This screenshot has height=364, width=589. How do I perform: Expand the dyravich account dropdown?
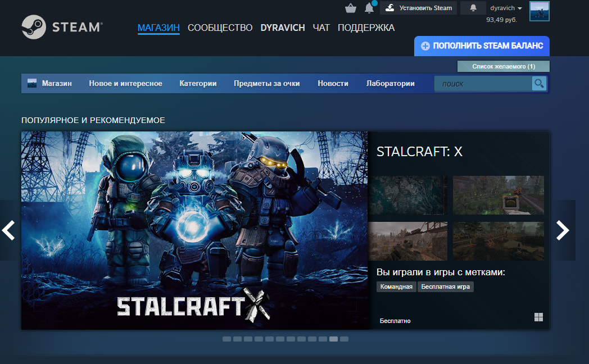506,8
